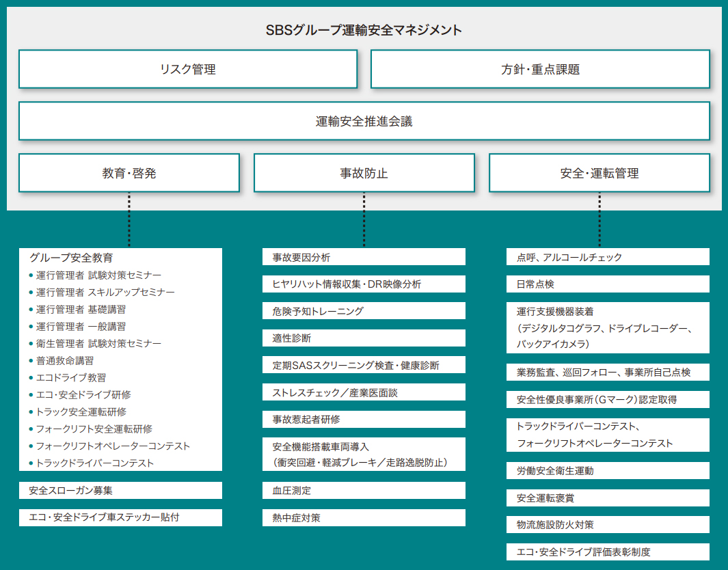Click the 安全運転褒賞 box

click(608, 498)
